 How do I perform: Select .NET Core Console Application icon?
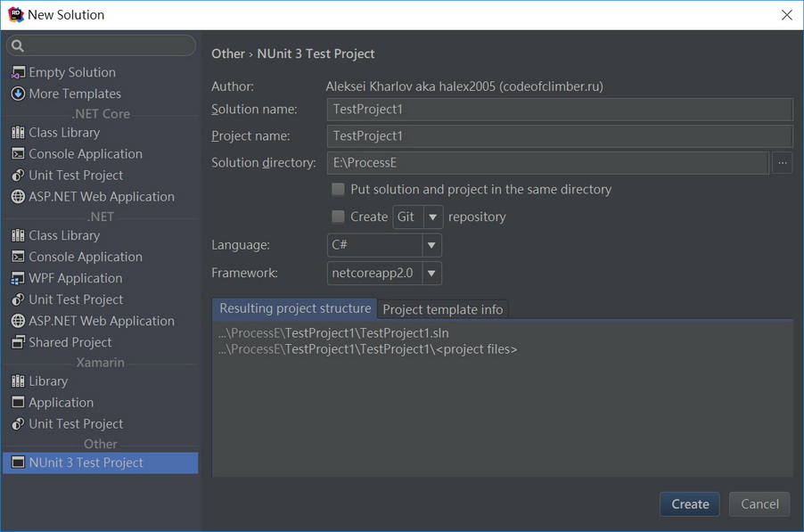(18, 154)
